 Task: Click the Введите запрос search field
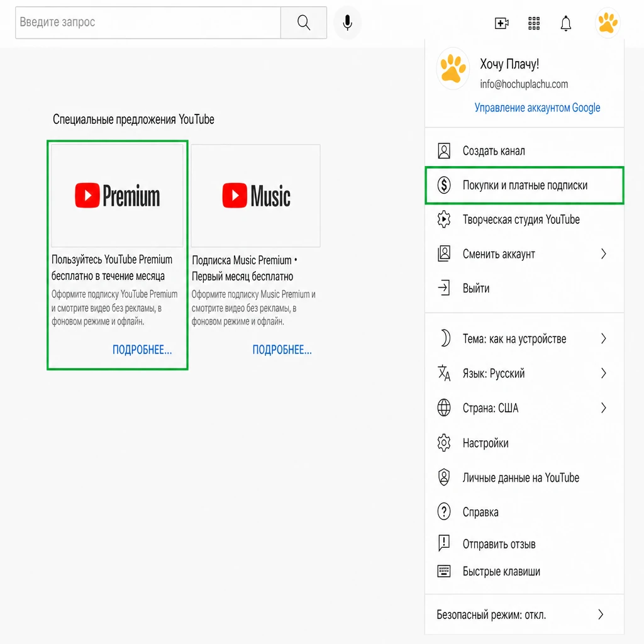(148, 23)
